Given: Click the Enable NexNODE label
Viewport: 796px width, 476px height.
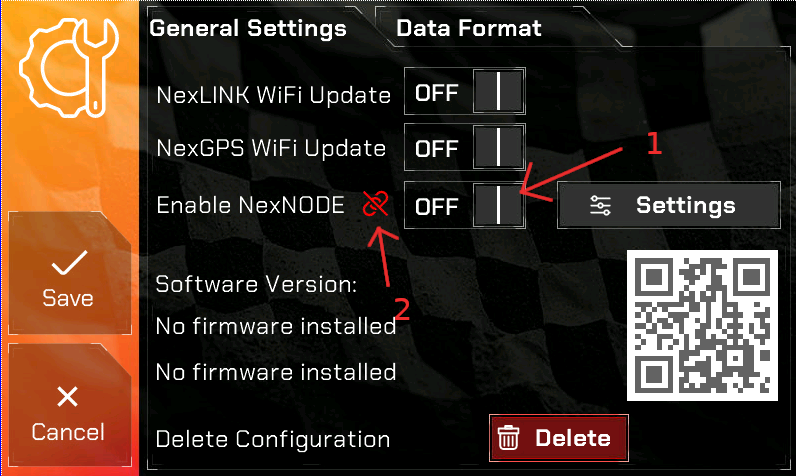Looking at the screenshot, I should [250, 206].
